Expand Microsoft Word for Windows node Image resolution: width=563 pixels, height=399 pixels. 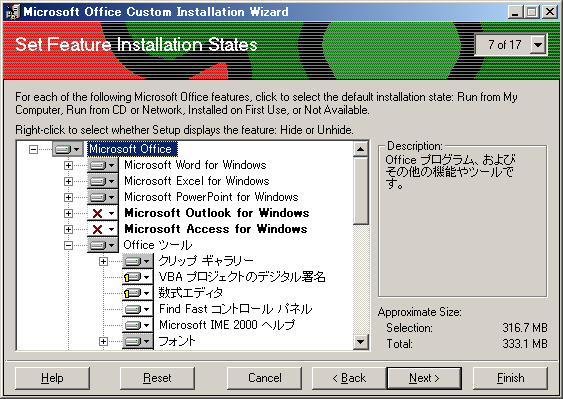68,165
